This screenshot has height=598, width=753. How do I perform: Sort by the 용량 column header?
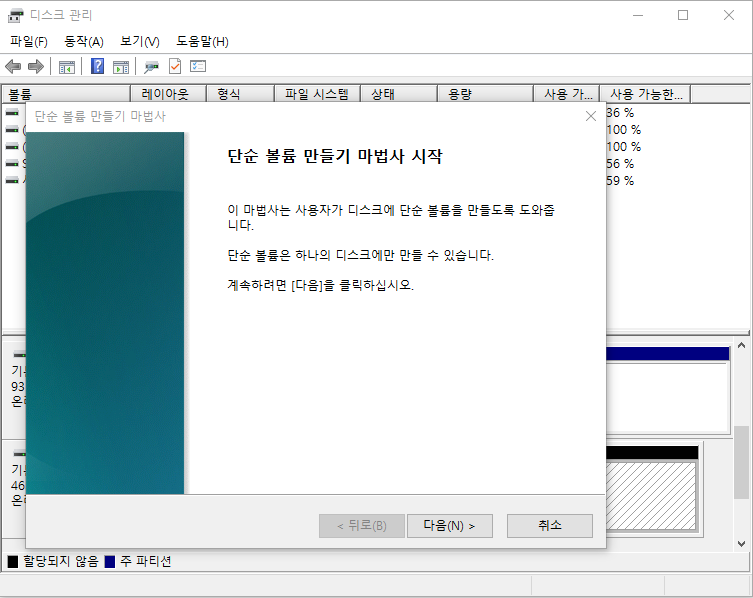point(485,94)
